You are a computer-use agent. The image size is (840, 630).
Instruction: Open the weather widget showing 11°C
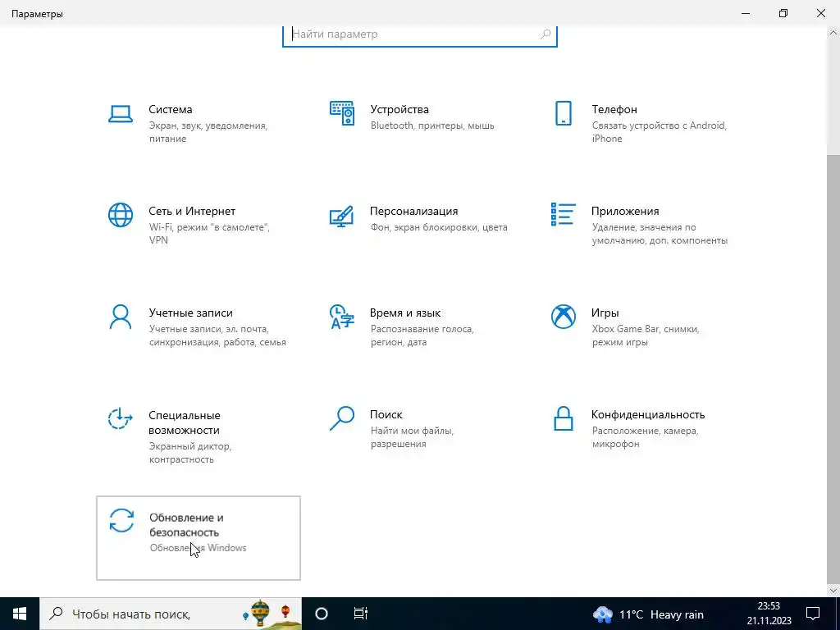point(648,614)
